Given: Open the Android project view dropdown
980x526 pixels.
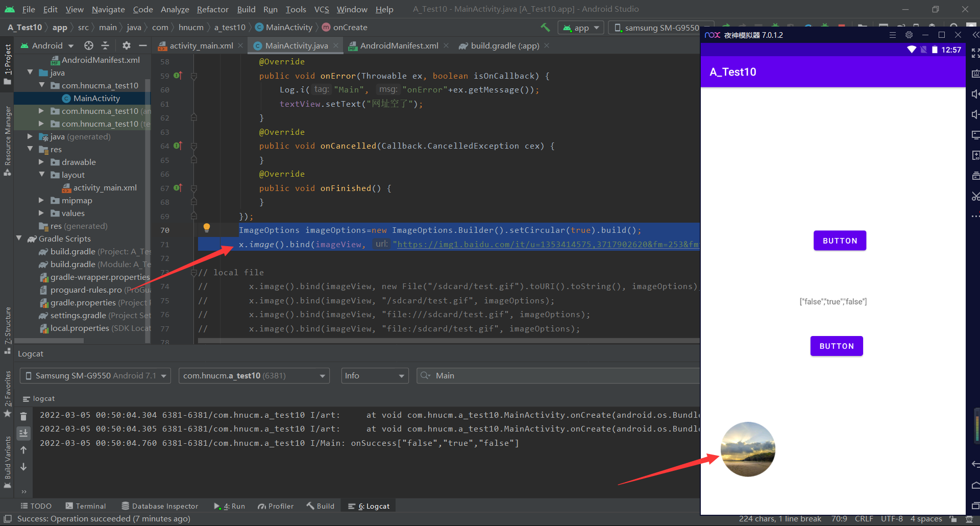Looking at the screenshot, I should [47, 45].
